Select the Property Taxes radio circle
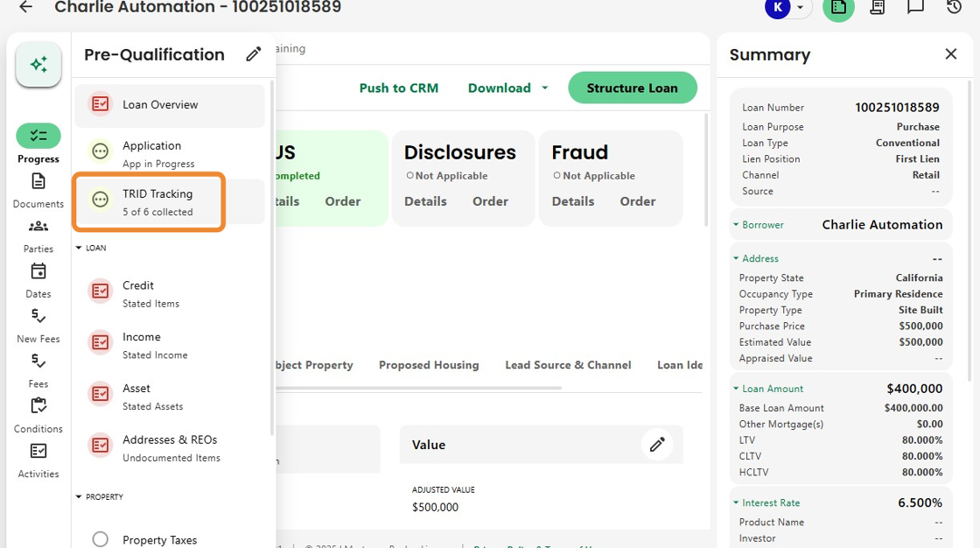This screenshot has width=980, height=548. point(101,539)
